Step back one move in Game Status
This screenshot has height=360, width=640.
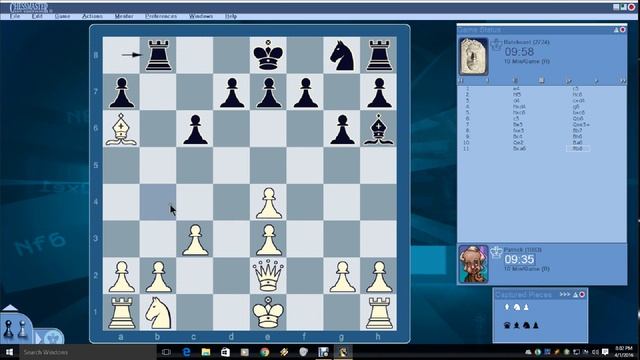click(488, 81)
